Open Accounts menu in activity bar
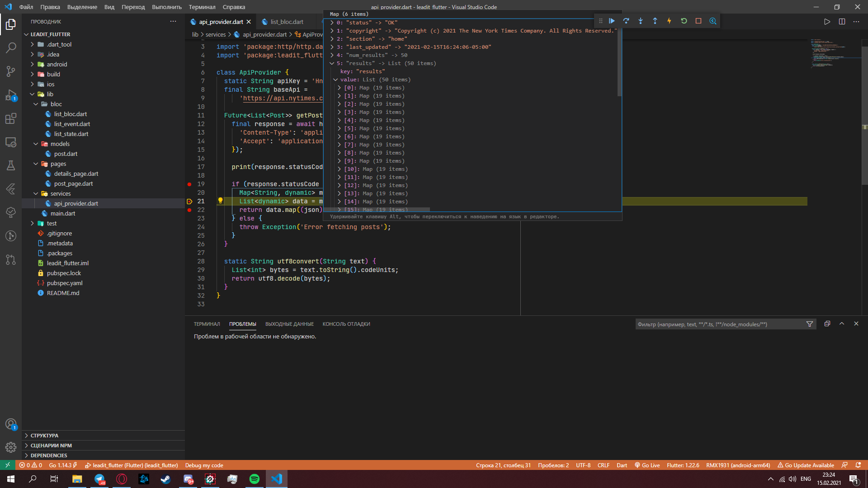Image resolution: width=868 pixels, height=488 pixels. pos(11,424)
